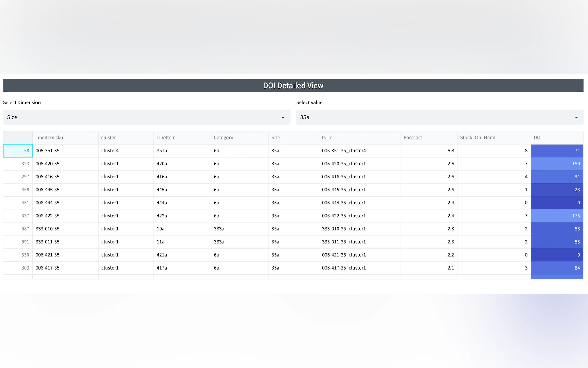Viewport: 588px width, 368px height.
Task: Select row index 58 cell
Action: click(x=18, y=151)
